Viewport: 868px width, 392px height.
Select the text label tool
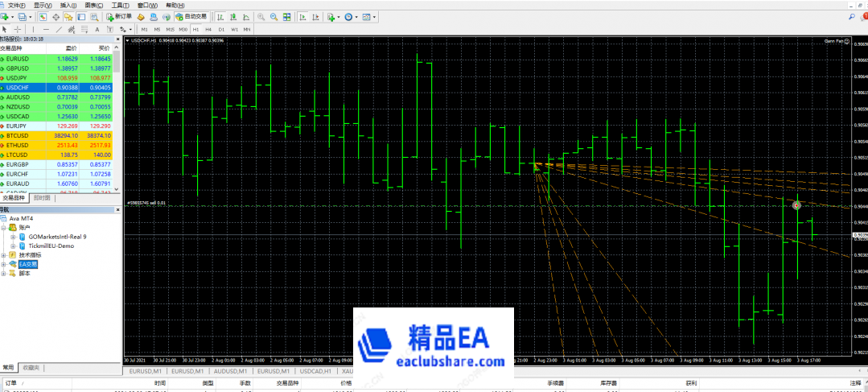pyautogui.click(x=96, y=29)
